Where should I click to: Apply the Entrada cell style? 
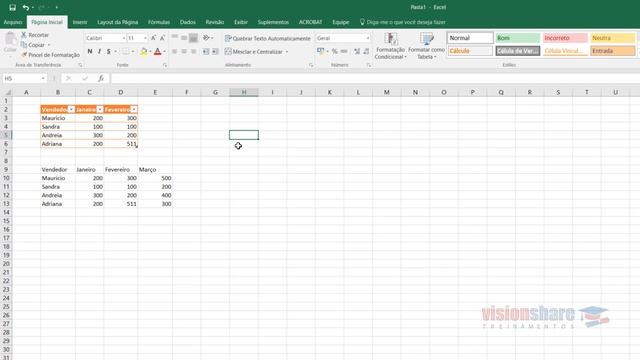(613, 51)
